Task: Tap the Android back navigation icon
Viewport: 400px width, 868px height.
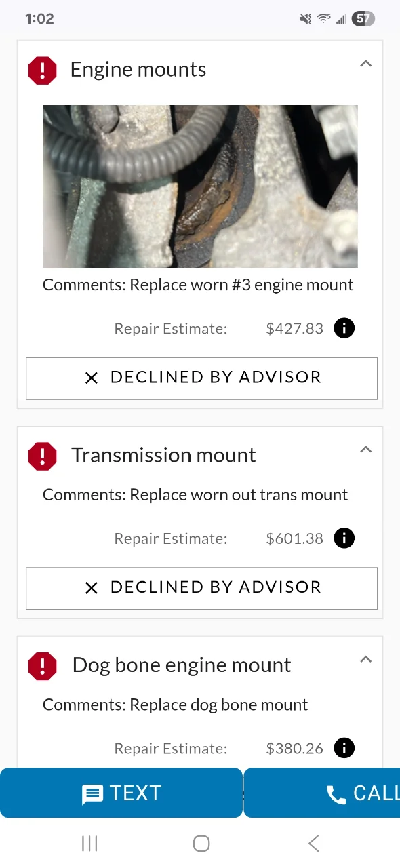Action: (x=313, y=844)
